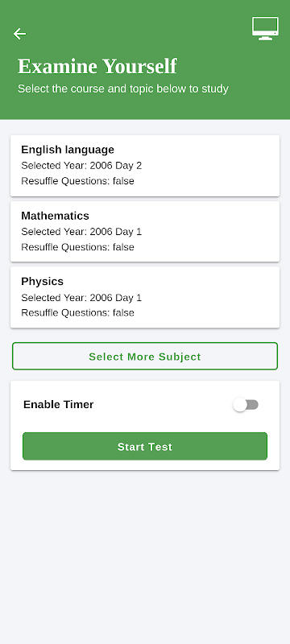Select English year line 2006 Day 2

(81, 166)
